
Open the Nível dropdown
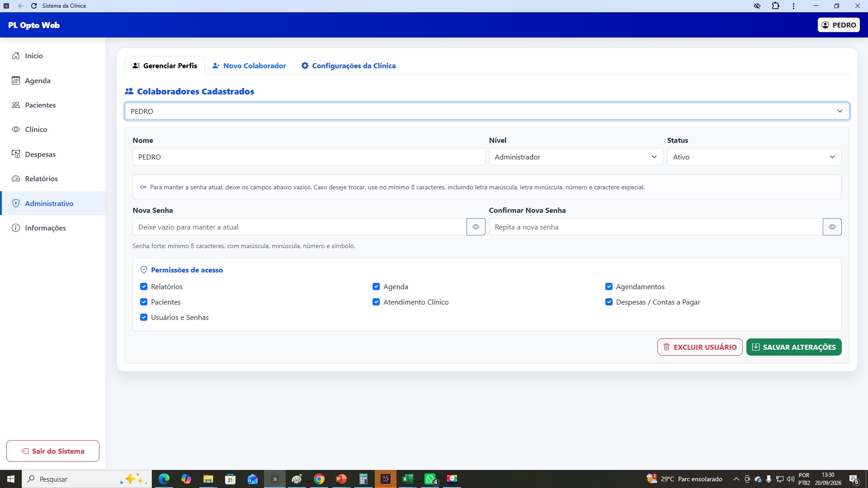[576, 157]
